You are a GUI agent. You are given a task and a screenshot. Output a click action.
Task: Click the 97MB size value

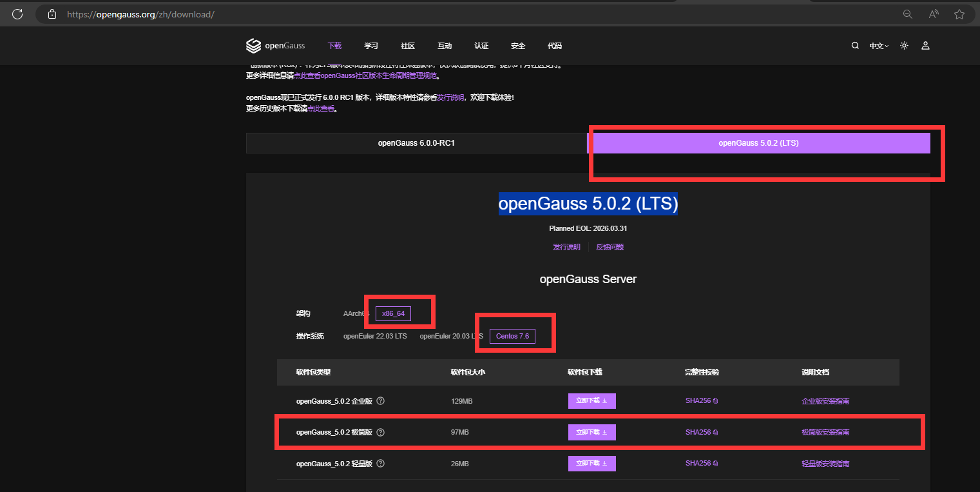460,432
